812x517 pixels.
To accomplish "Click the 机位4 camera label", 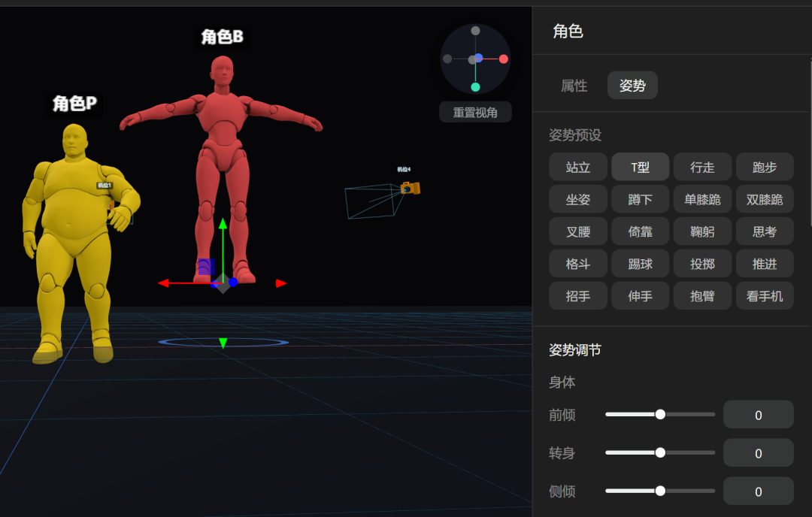I will (404, 169).
